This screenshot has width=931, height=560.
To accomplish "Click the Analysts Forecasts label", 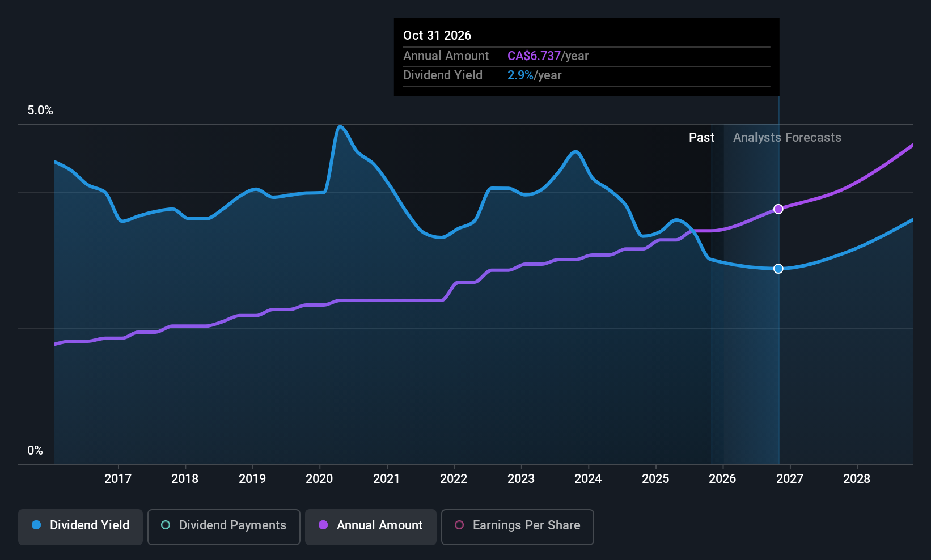I will tap(787, 138).
